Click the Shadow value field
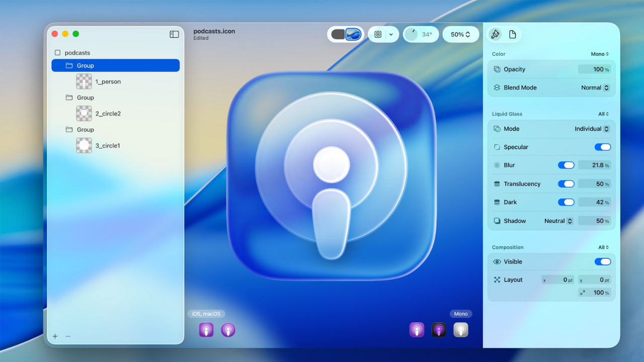The width and height of the screenshot is (644, 362). [x=595, y=221]
